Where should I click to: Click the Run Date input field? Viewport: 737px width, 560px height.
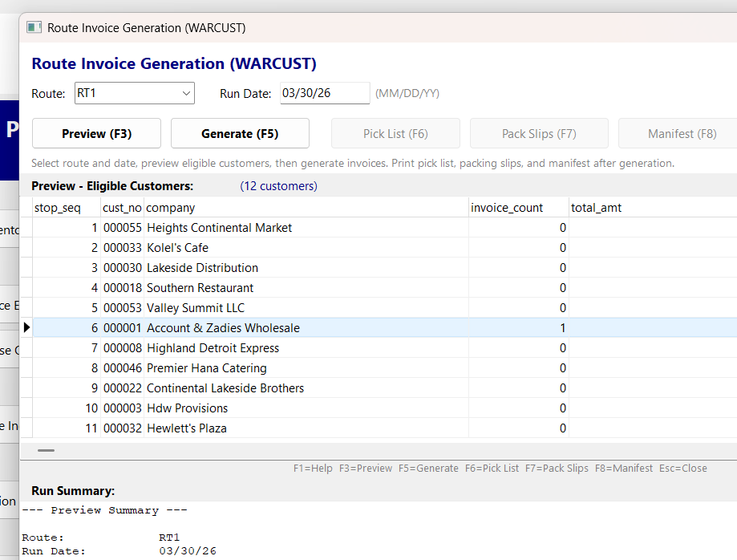click(x=324, y=93)
